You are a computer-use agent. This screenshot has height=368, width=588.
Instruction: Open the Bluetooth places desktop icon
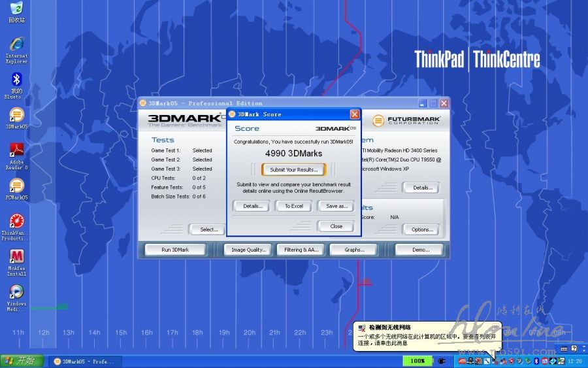pos(16,80)
